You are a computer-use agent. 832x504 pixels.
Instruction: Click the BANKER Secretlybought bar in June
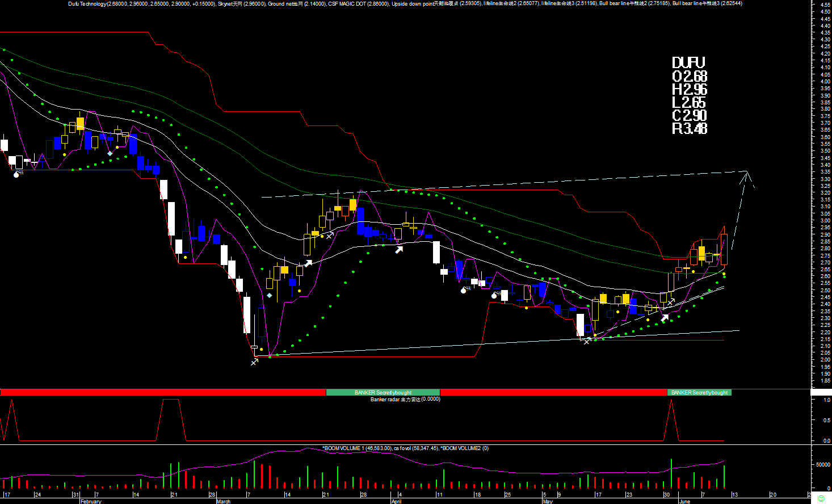[699, 392]
